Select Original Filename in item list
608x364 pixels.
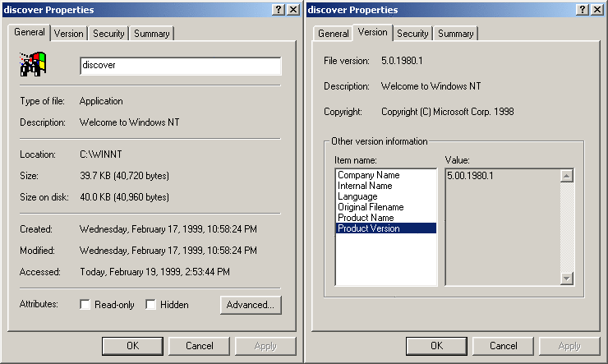tap(386, 207)
